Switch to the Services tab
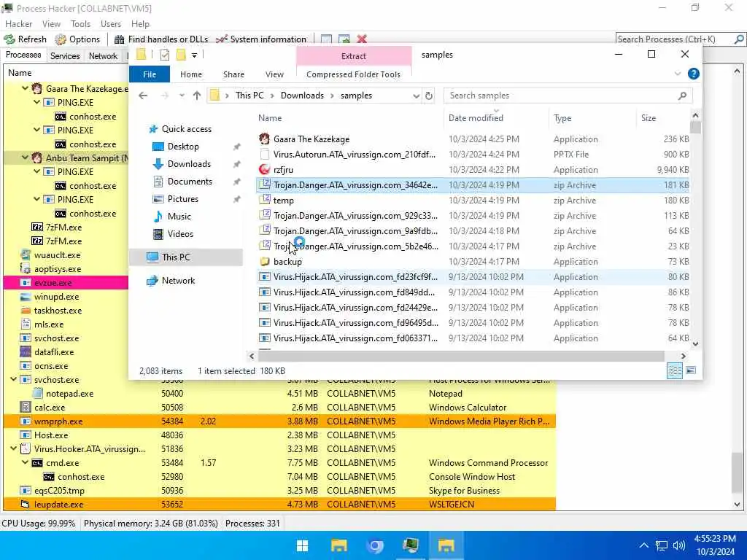The width and height of the screenshot is (747, 560). pyautogui.click(x=65, y=55)
